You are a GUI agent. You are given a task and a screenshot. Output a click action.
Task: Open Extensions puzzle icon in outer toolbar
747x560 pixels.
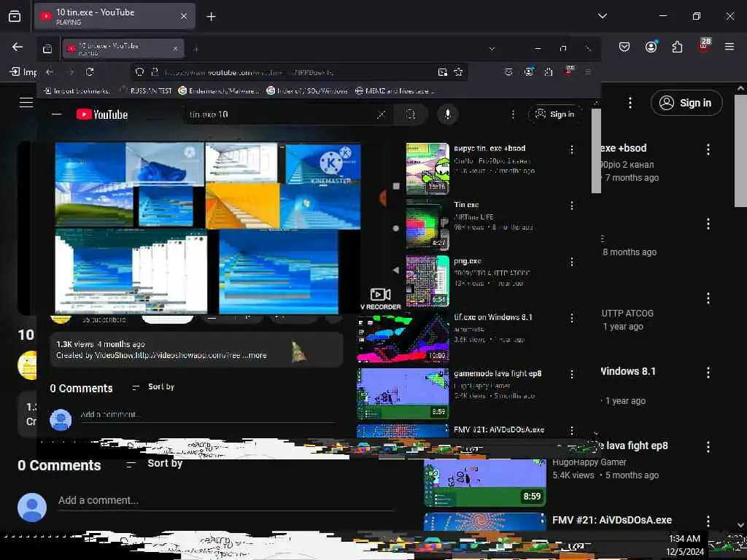pos(677,47)
